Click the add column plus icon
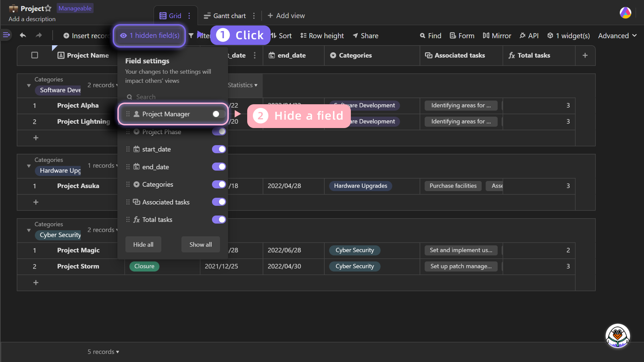Screen dimensions: 644x362 pos(585,55)
